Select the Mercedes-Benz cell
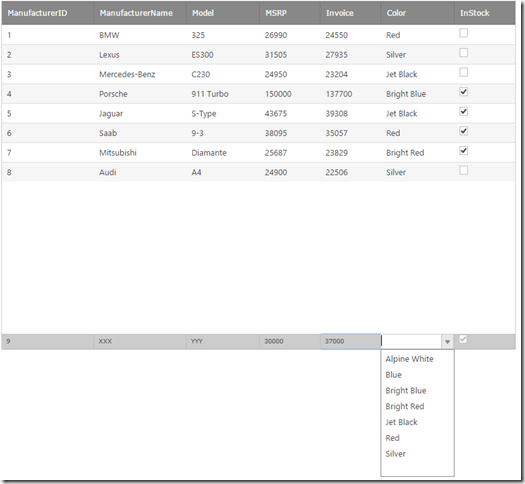525x484 pixels. click(x=140, y=74)
